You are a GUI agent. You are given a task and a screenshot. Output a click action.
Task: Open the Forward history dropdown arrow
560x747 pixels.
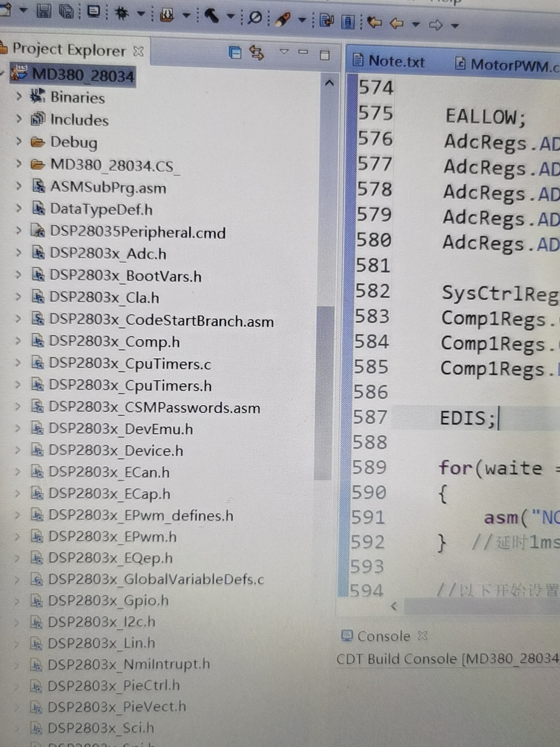[455, 25]
